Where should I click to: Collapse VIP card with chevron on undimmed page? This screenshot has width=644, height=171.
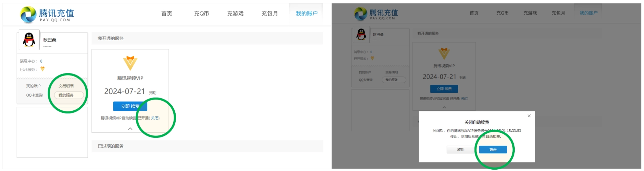(130, 129)
